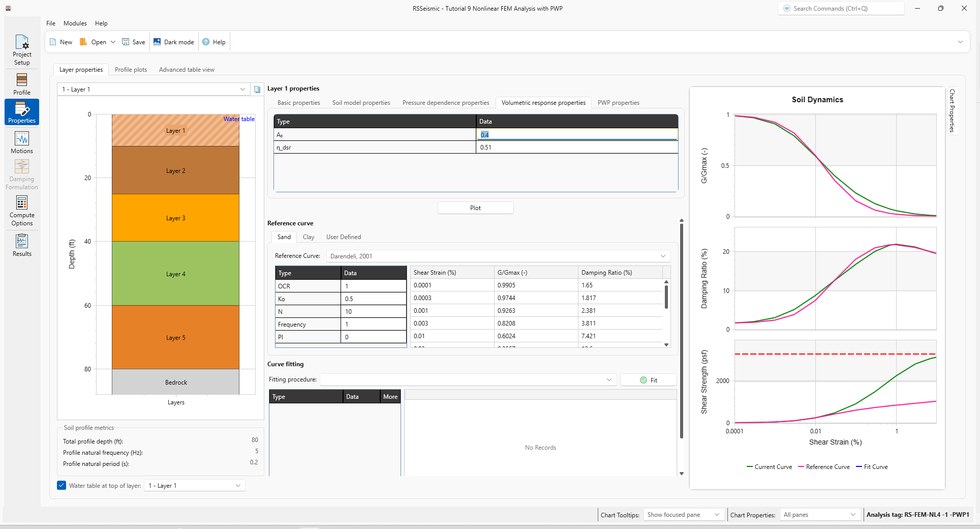
Task: Open the Fitting procedure dropdown
Action: pos(468,379)
